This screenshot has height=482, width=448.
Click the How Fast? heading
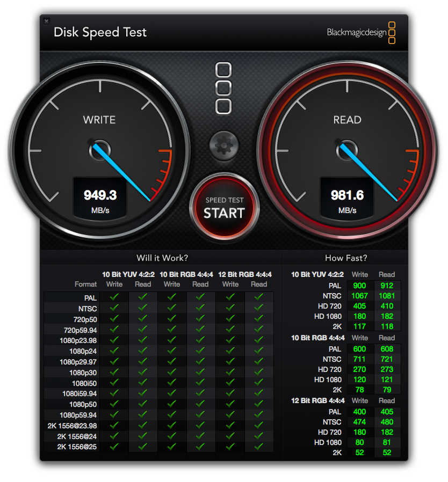(x=346, y=258)
